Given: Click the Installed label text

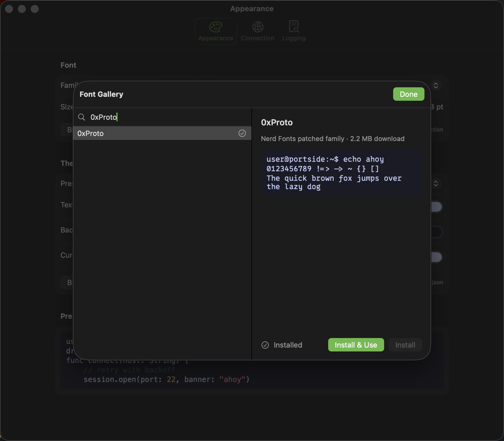Looking at the screenshot, I should tap(288, 345).
